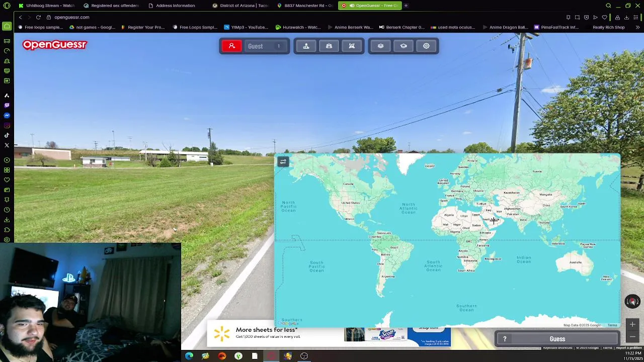Click Terms link on map
The height and width of the screenshot is (362, 644).
click(612, 325)
